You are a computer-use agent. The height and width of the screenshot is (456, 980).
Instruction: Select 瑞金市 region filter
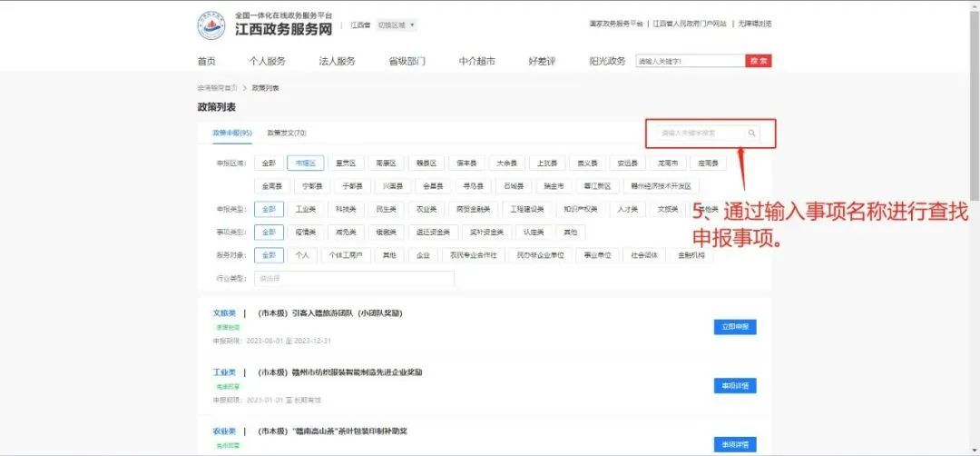(x=554, y=186)
